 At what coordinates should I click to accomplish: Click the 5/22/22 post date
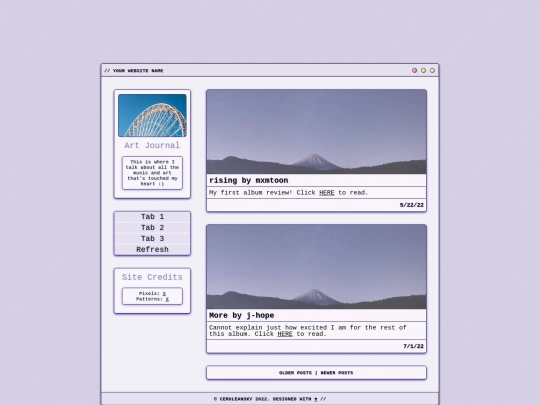pos(412,205)
